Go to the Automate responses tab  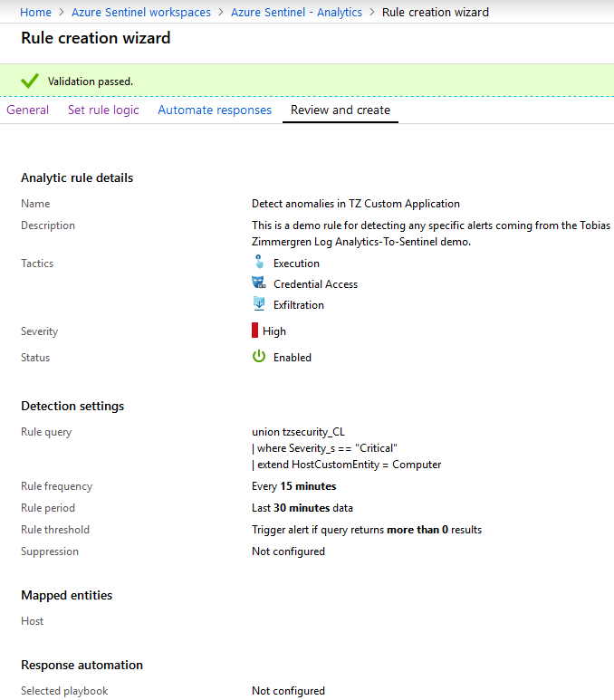pos(215,110)
